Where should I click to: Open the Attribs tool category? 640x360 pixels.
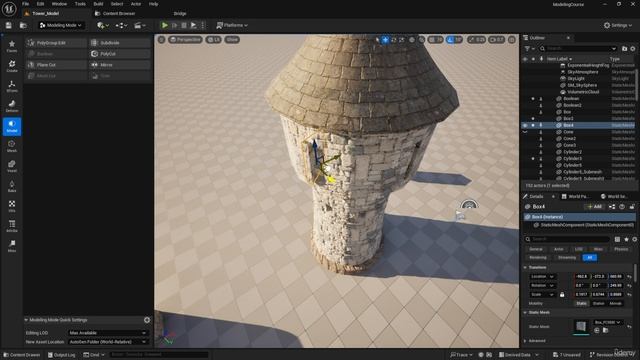pyautogui.click(x=12, y=226)
